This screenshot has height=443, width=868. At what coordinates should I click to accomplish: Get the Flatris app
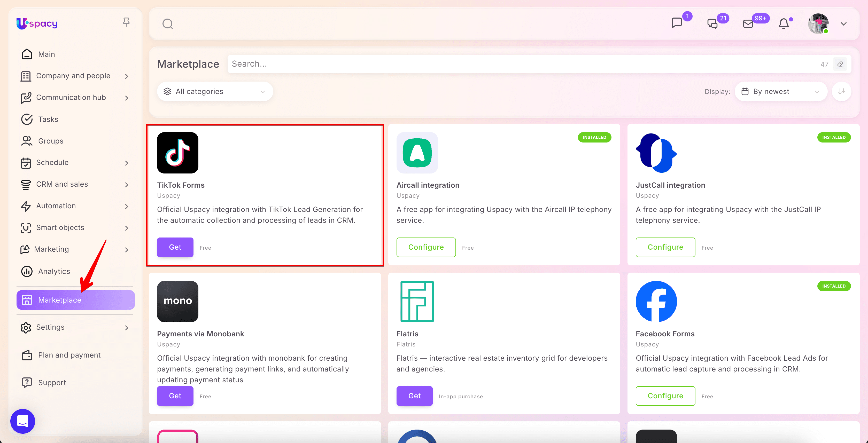pos(414,396)
